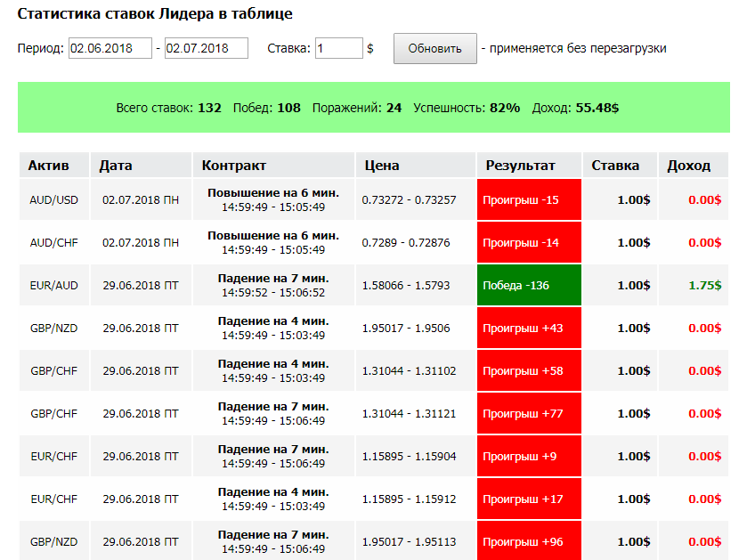Click the AUD/USD row date 02.07.2018 ПН

click(141, 200)
